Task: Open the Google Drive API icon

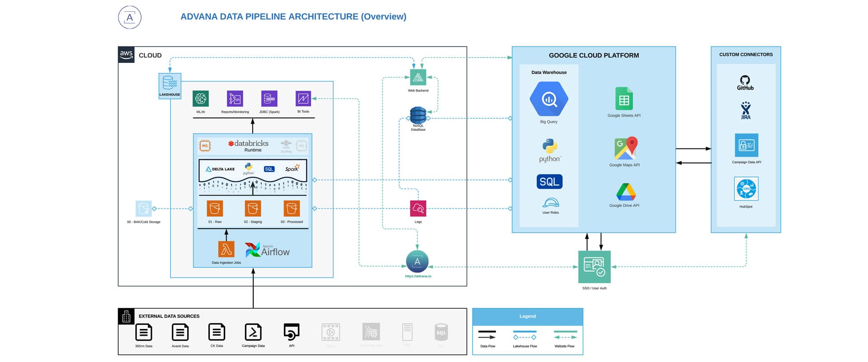Action: click(x=626, y=192)
